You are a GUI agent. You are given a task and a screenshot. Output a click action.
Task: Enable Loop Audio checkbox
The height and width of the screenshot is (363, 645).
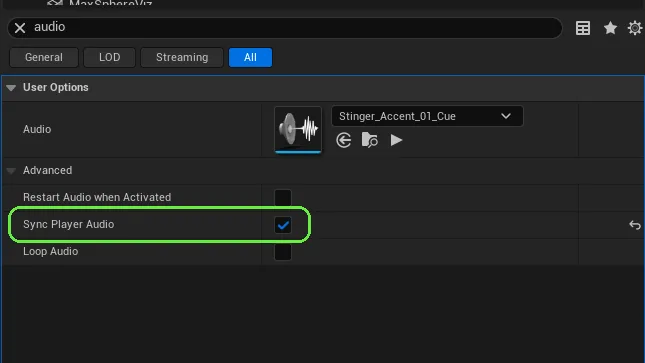click(283, 252)
